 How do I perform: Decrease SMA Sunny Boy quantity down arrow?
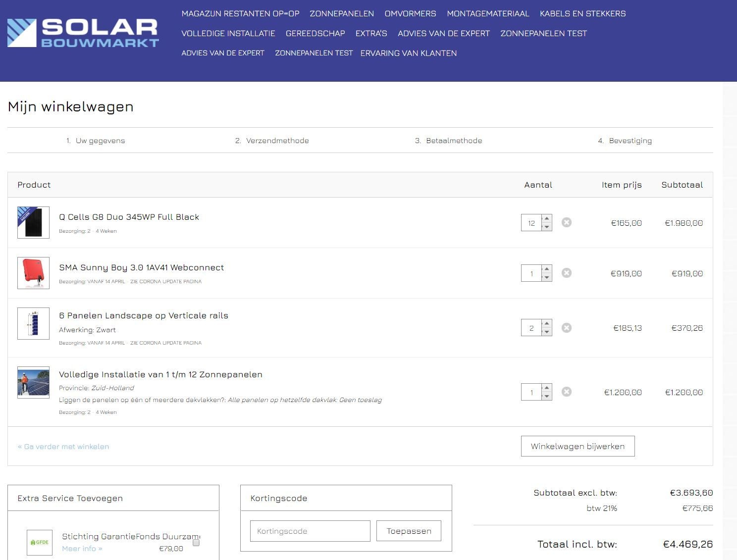[547, 277]
